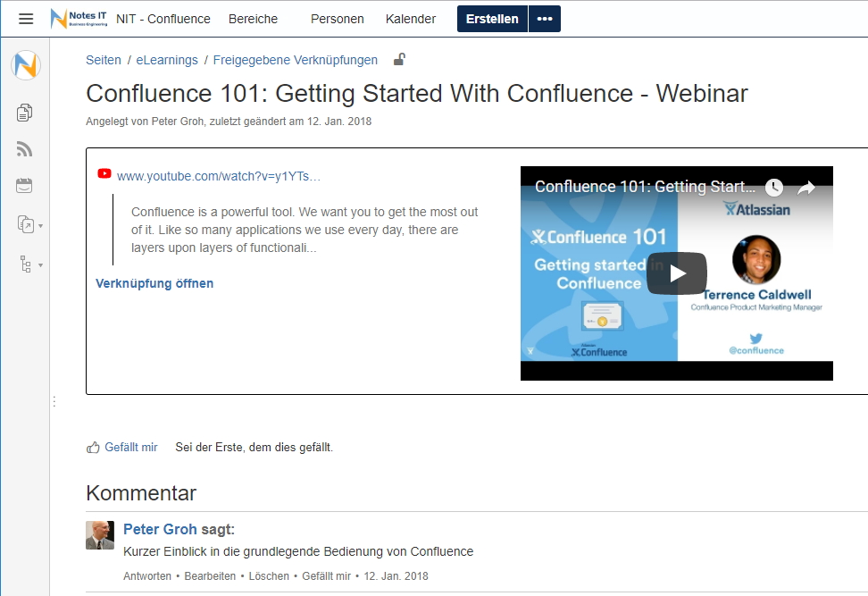868x596 pixels.
Task: Click the sidebar resize handle dots
Action: 54,401
